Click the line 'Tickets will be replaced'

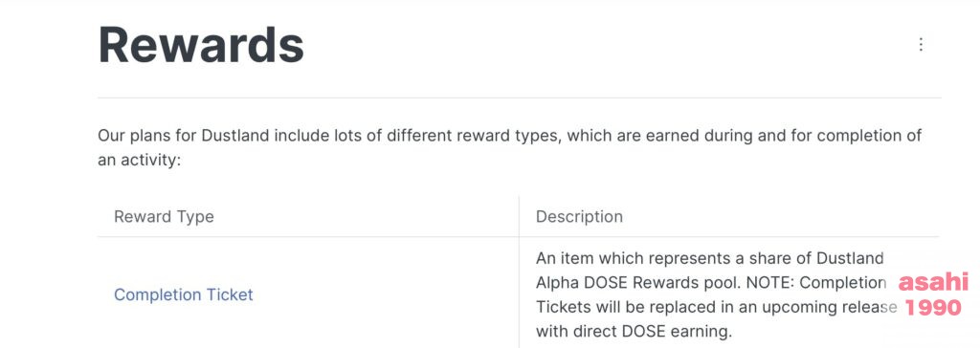click(x=716, y=307)
